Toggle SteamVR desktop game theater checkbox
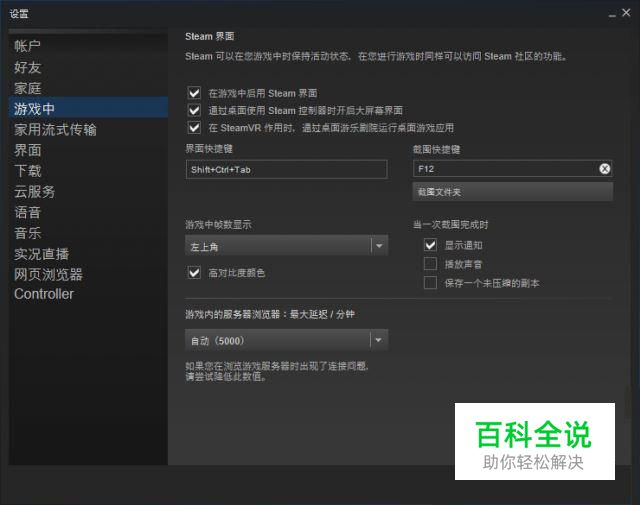Screen dimensions: 640x505 tap(194, 127)
